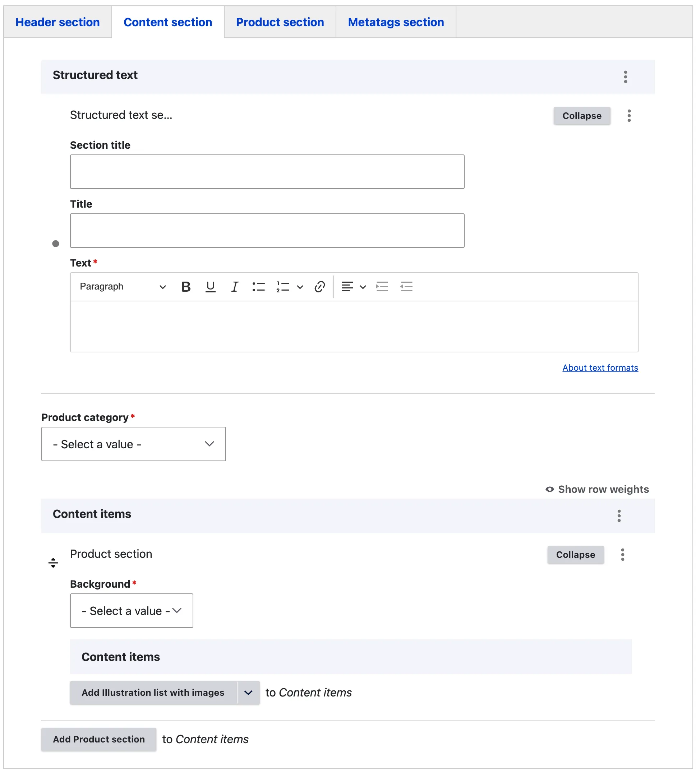Toggle bold formatting in text editor
Screen dimensions: 700x773
tap(186, 287)
